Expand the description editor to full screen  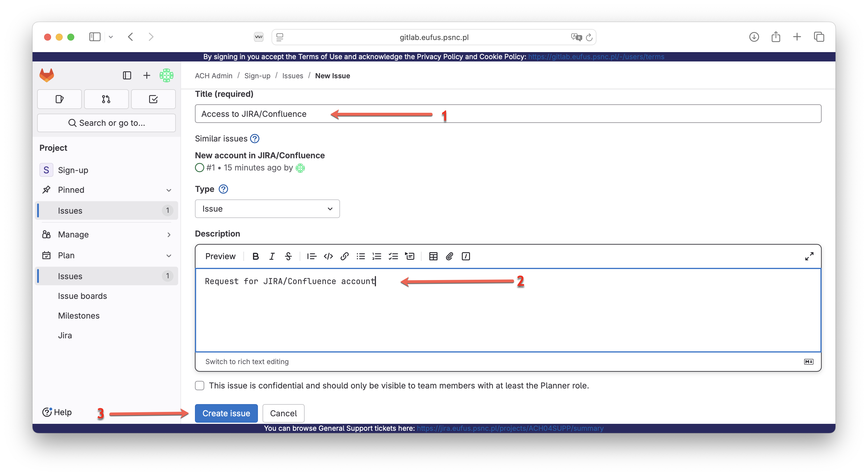(809, 257)
